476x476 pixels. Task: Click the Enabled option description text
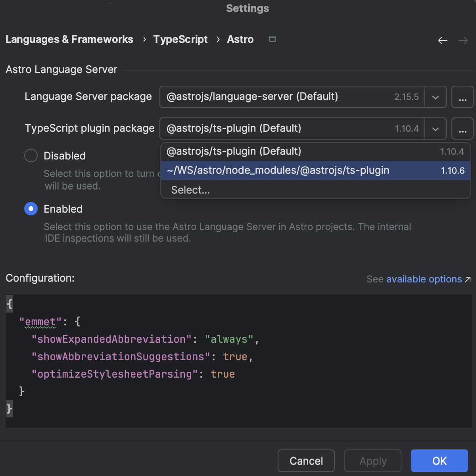coord(227,232)
